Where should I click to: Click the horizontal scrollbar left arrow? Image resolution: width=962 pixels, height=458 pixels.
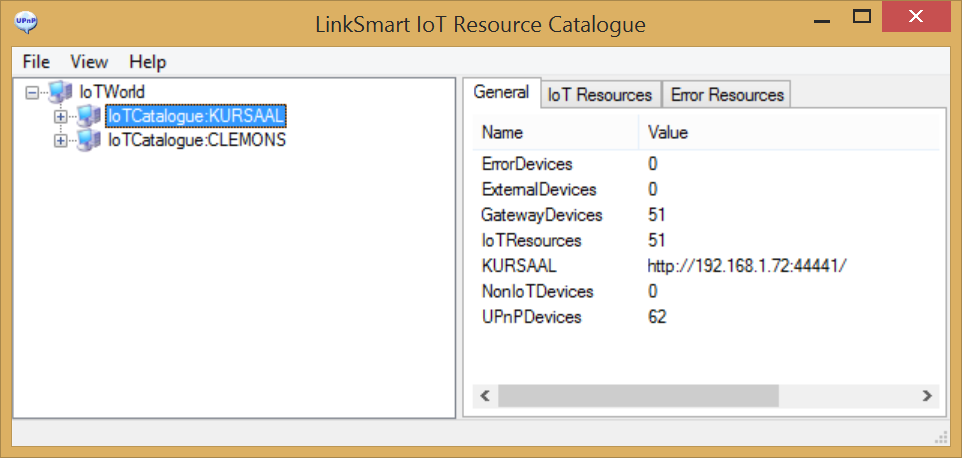coord(485,396)
